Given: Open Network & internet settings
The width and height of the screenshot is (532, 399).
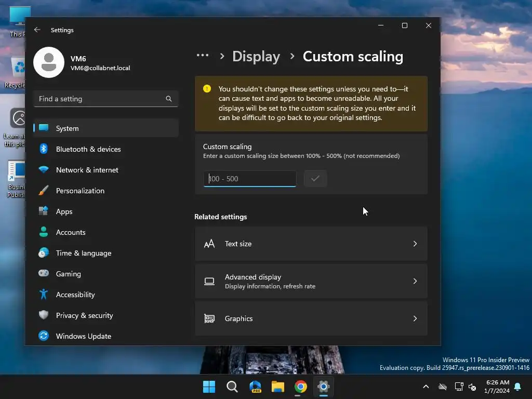Looking at the screenshot, I should pos(106,170).
